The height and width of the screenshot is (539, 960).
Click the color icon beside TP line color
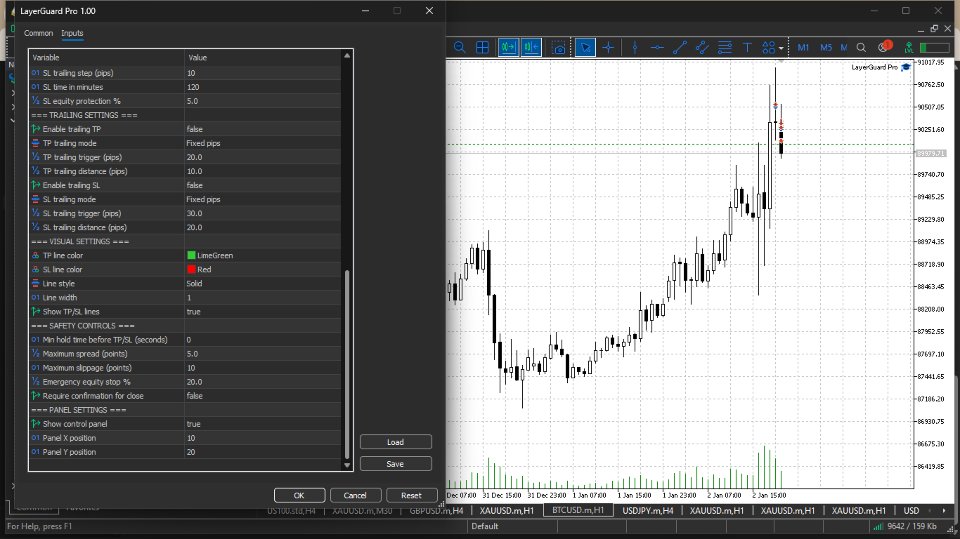(36, 255)
